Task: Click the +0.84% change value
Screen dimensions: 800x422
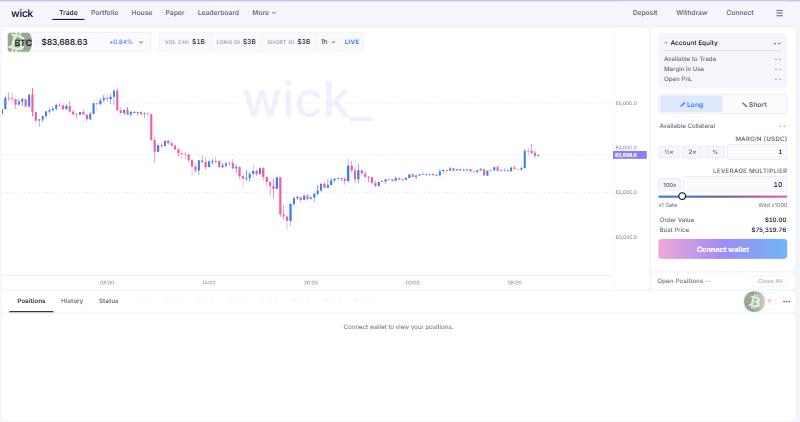Action: coord(121,42)
